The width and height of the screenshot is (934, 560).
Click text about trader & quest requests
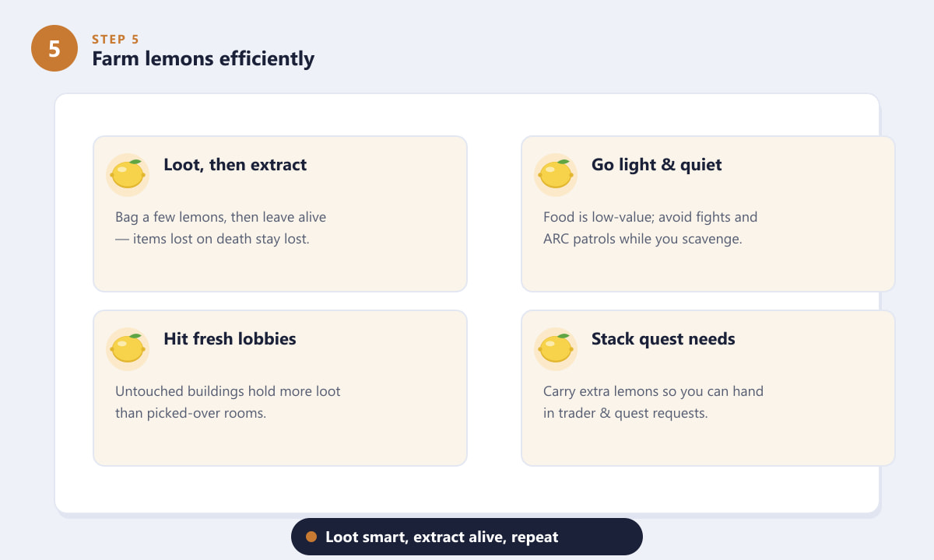625,413
